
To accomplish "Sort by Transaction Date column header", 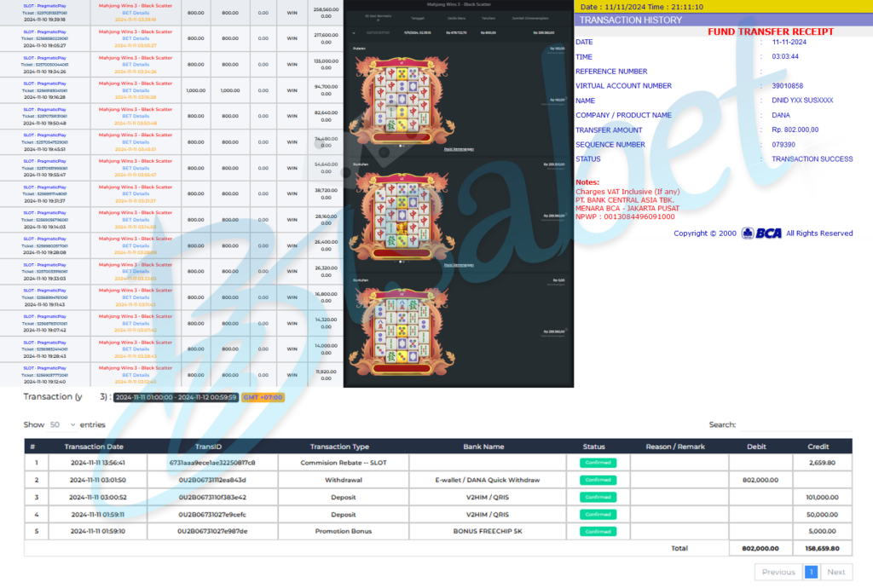I will click(x=93, y=447).
